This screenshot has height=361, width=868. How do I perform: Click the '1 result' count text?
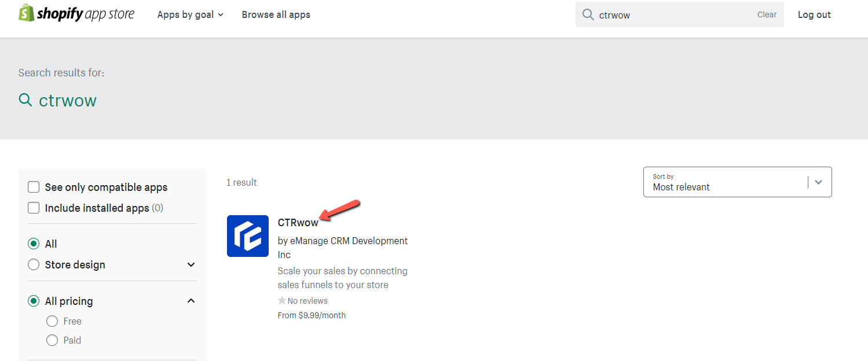[x=241, y=182]
